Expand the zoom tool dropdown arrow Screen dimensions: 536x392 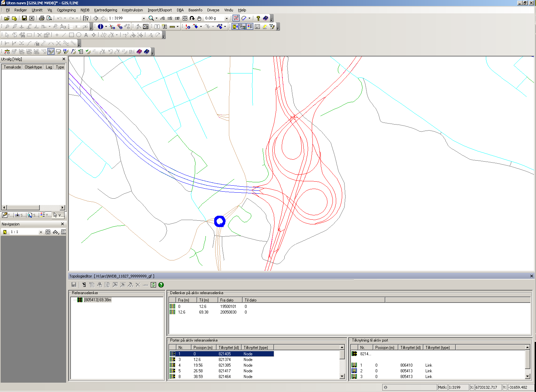click(156, 18)
